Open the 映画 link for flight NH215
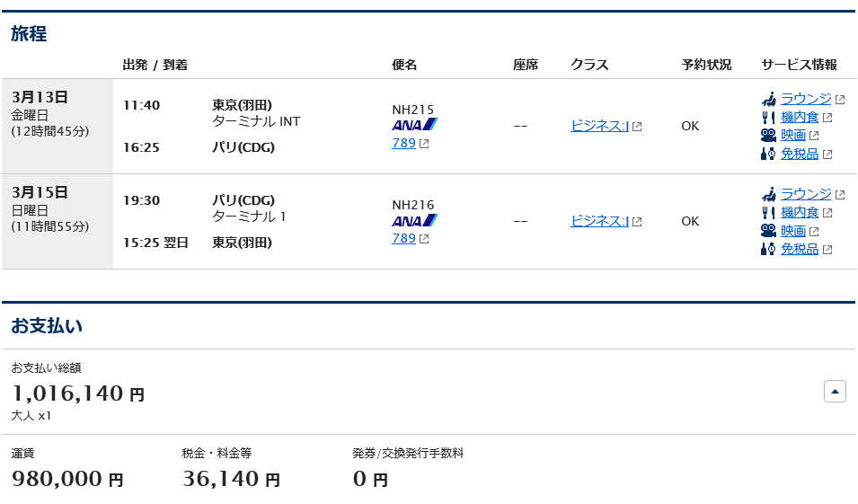The width and height of the screenshot is (858, 504). [x=793, y=135]
